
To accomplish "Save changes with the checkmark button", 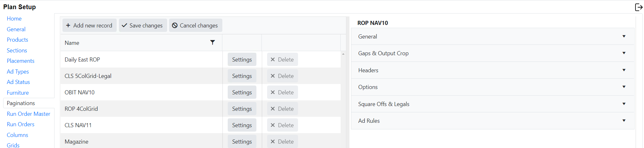I will click(143, 26).
